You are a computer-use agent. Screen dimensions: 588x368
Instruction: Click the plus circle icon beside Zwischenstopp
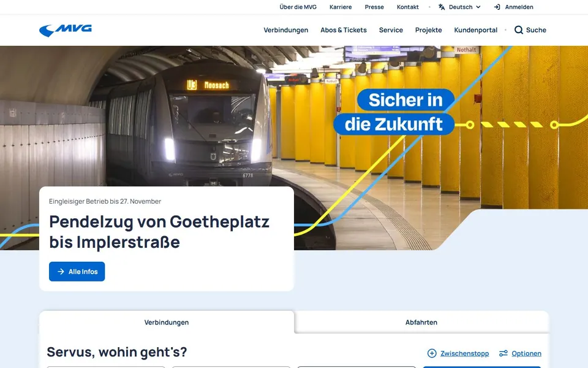(432, 353)
